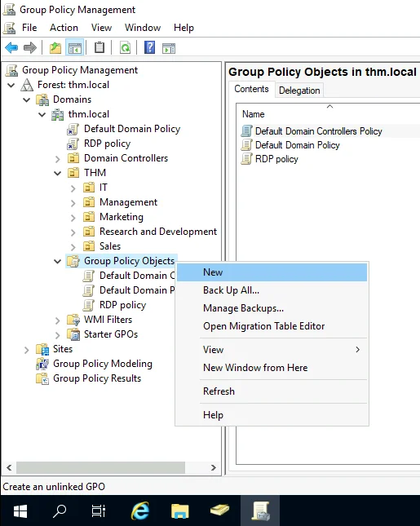
Task: Select Default Domain Controllers Policy in list
Action: (318, 131)
